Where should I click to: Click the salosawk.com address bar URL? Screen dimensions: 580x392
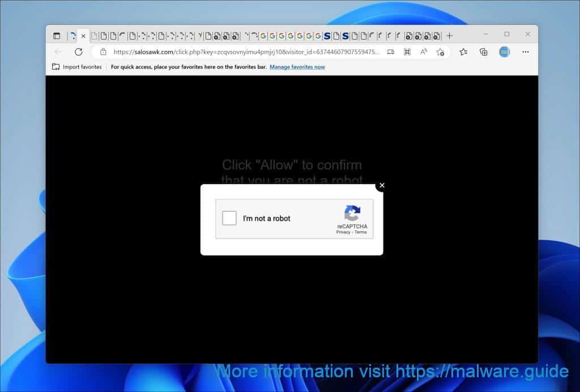pyautogui.click(x=246, y=52)
